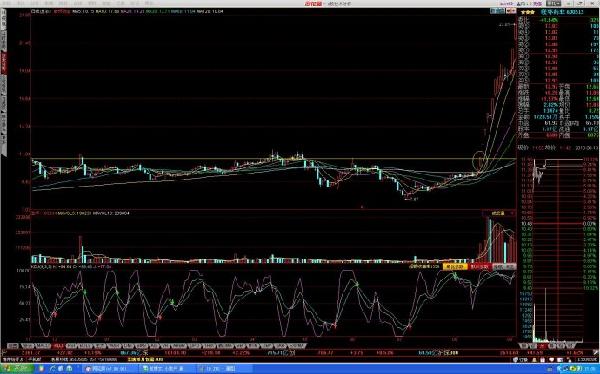
Task: Click the shield icon in the bottom status bar
Action: pos(515,359)
